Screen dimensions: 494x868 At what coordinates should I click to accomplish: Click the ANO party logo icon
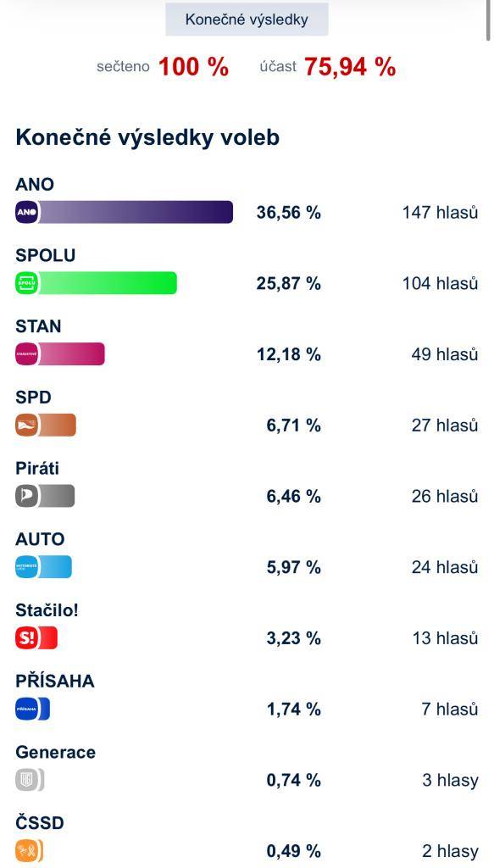[x=25, y=212]
